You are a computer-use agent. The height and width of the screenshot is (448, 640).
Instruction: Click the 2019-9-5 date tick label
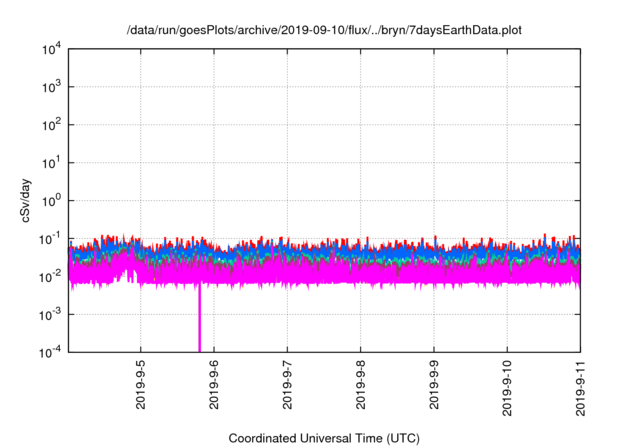pos(140,384)
